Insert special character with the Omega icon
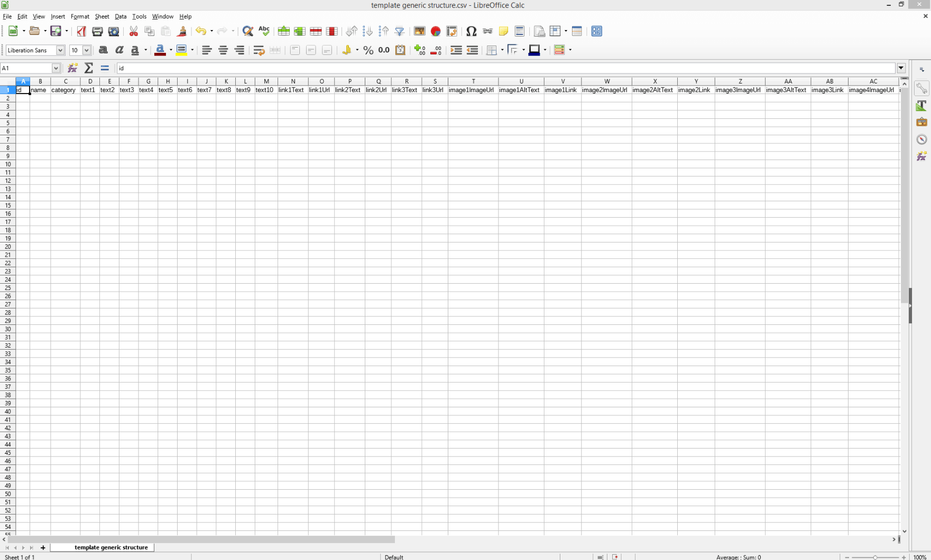Viewport: 931px width, 560px height. click(472, 31)
